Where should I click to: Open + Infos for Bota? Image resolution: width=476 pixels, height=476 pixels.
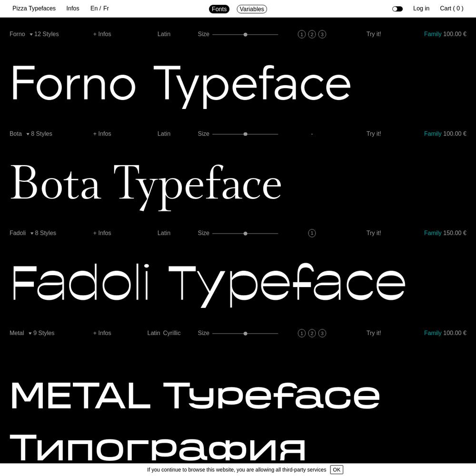(x=102, y=134)
